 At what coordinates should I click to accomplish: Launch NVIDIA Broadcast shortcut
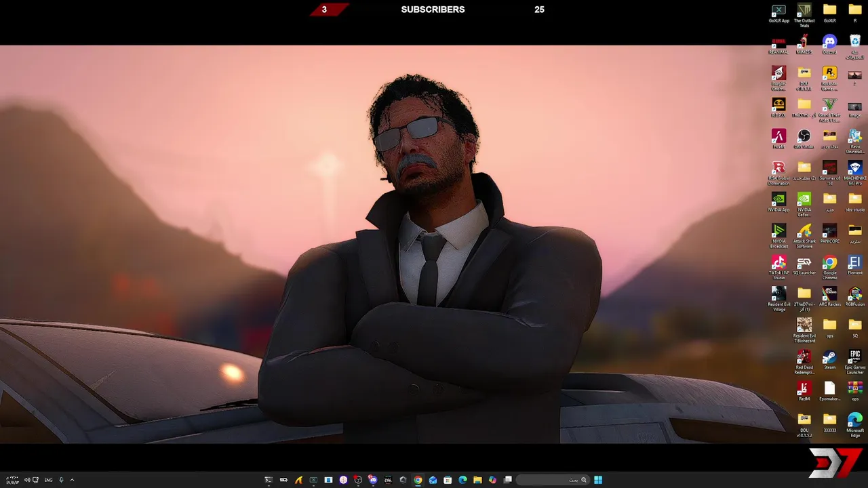pyautogui.click(x=778, y=236)
